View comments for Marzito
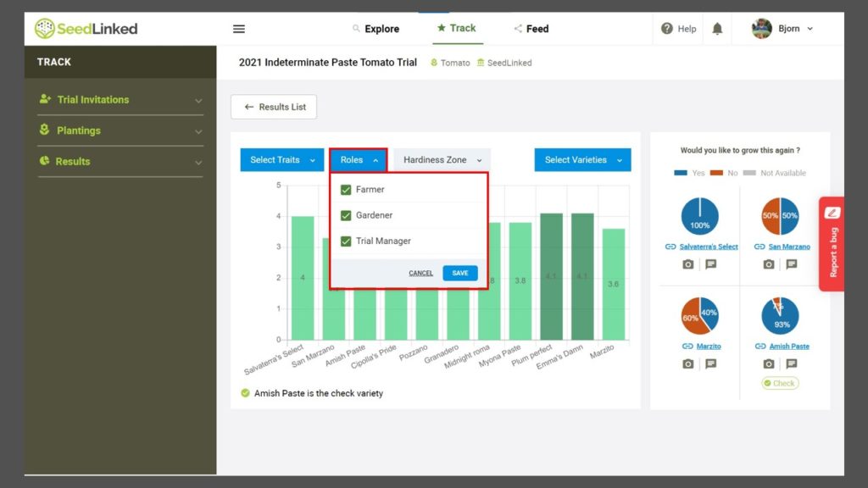 coord(711,364)
